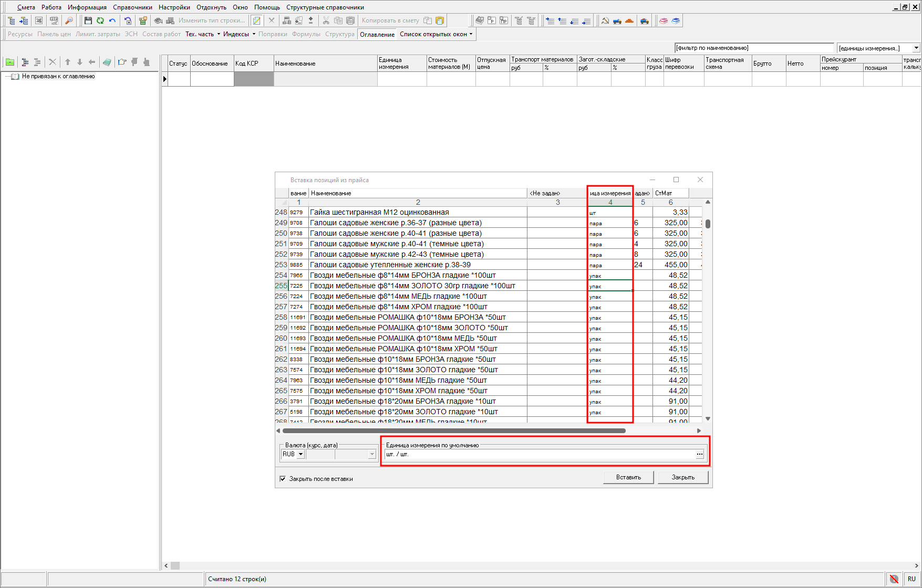Open the 'Справочники' menu

(x=132, y=7)
